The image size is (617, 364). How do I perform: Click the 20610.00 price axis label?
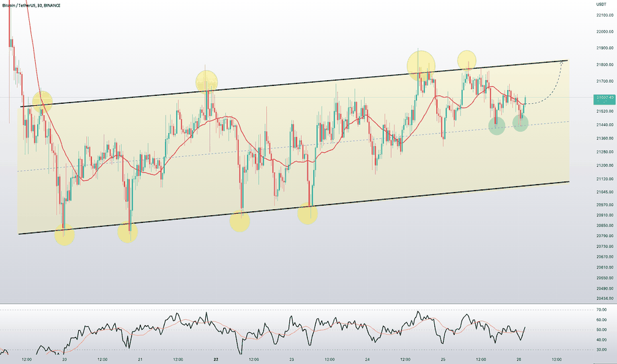coord(605,267)
